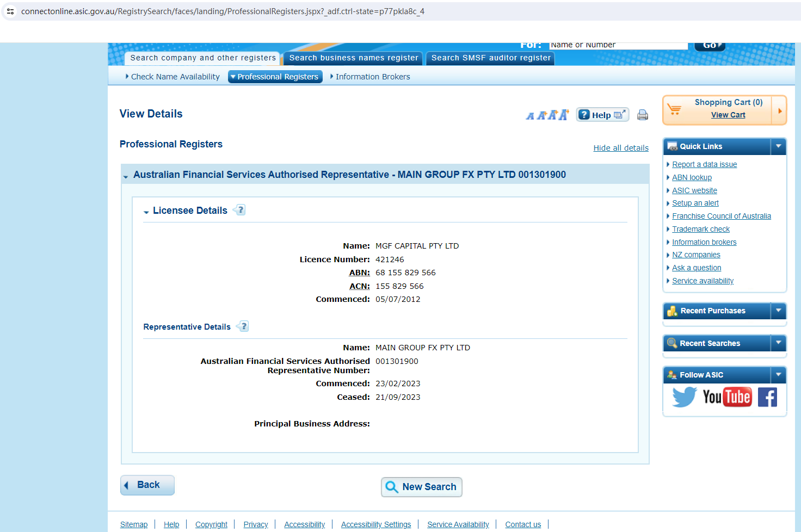Expand the Recent Purchases panel arrow

click(x=779, y=311)
